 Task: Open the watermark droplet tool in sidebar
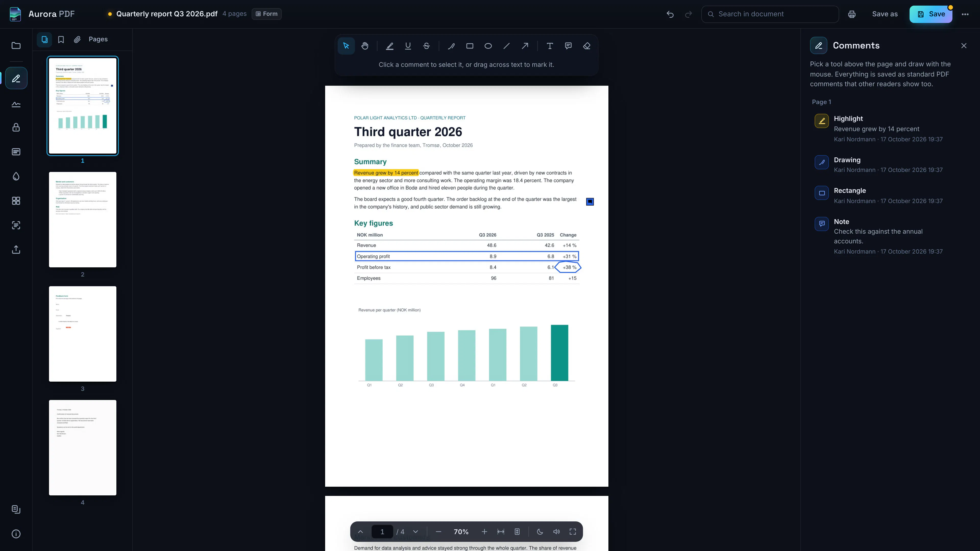point(16,176)
